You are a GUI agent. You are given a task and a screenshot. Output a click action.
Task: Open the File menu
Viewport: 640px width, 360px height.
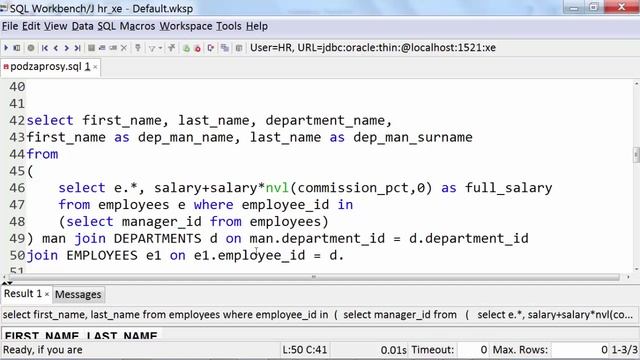[x=10, y=26]
